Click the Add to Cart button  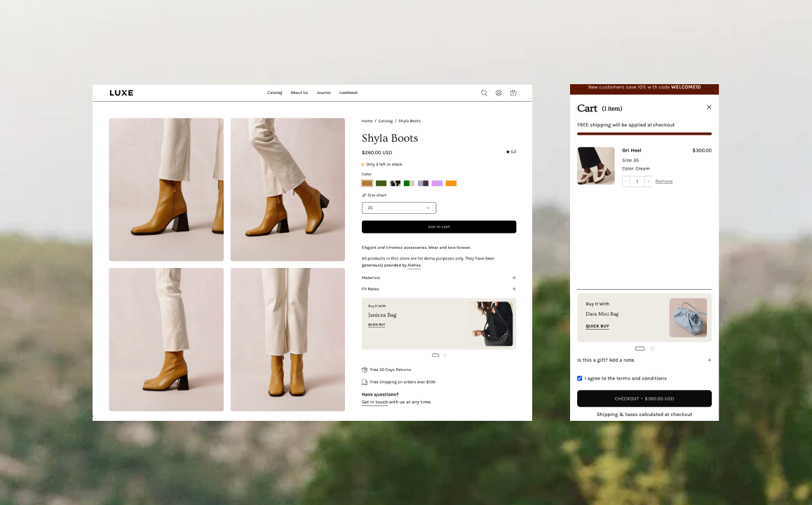pyautogui.click(x=439, y=227)
